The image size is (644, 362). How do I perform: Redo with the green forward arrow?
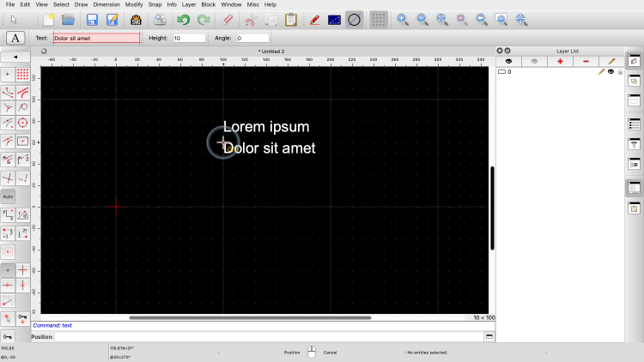click(x=204, y=20)
